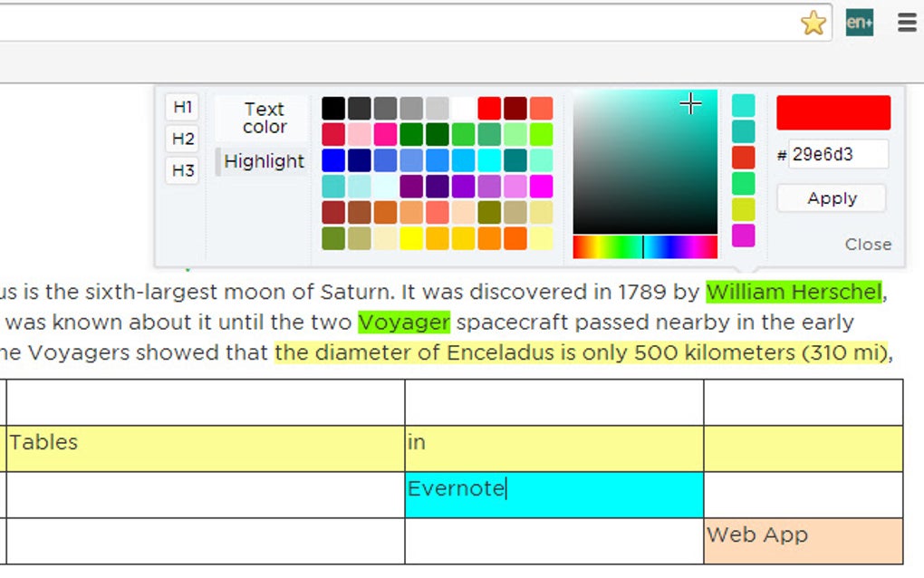Bookmark this page with the star icon
Viewport: 924px width, 578px height.
point(813,23)
